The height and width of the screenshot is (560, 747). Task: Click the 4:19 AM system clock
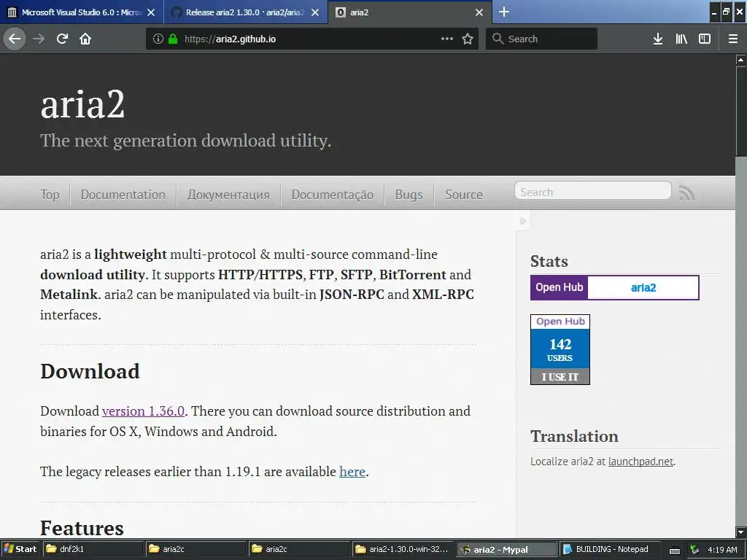pyautogui.click(x=722, y=550)
